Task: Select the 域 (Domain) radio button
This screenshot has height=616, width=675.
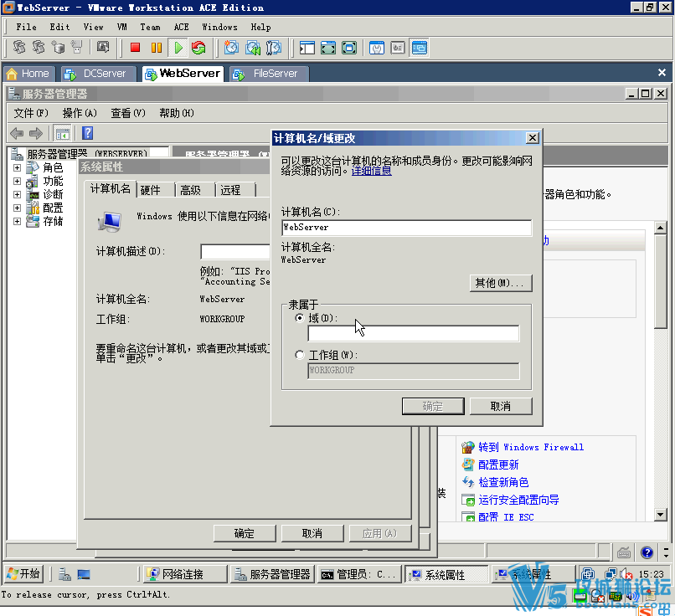Action: [x=300, y=318]
